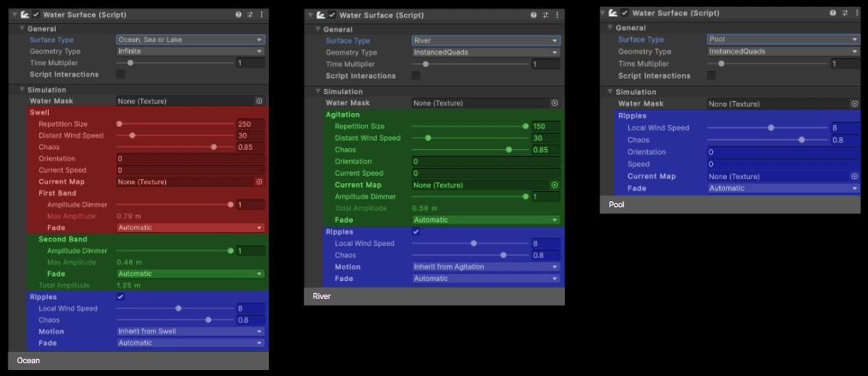Open Geometry Type dropdown in the River panel

click(486, 52)
